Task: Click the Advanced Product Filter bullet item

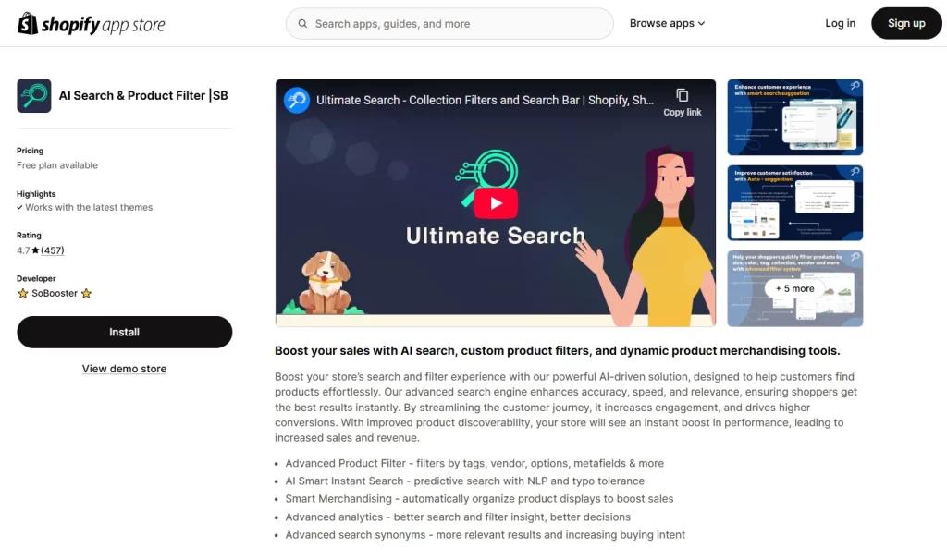Action: (x=474, y=463)
